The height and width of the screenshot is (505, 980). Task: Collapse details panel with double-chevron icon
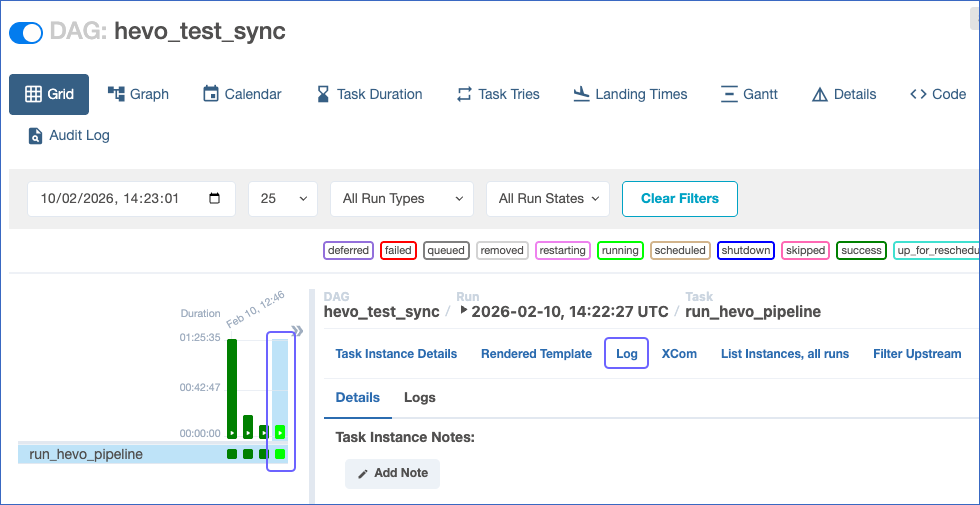298,331
